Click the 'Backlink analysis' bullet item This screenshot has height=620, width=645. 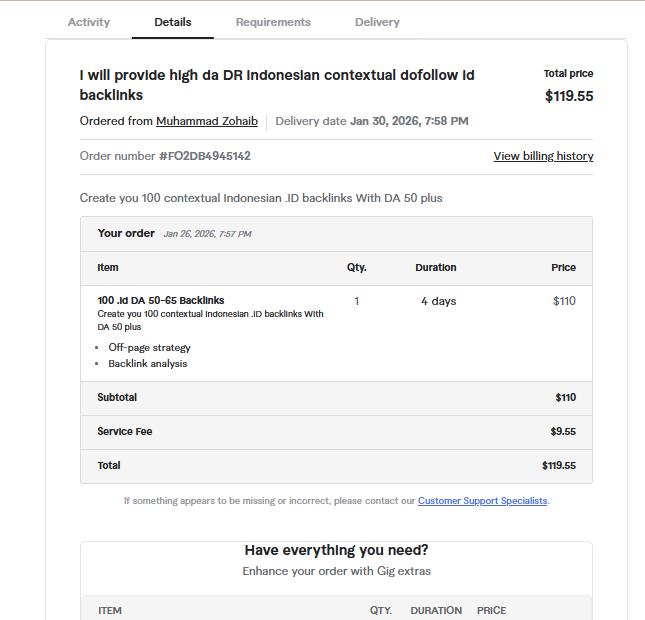point(148,364)
